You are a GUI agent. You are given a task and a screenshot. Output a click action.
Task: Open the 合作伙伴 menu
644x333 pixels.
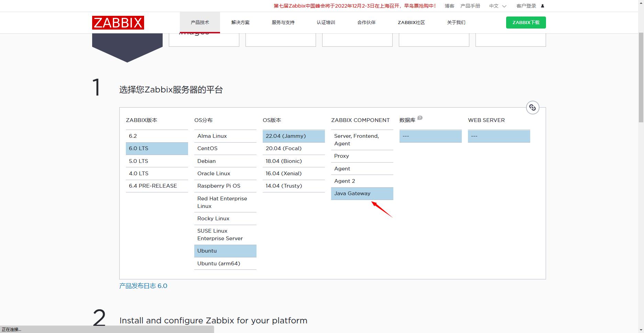coord(366,23)
